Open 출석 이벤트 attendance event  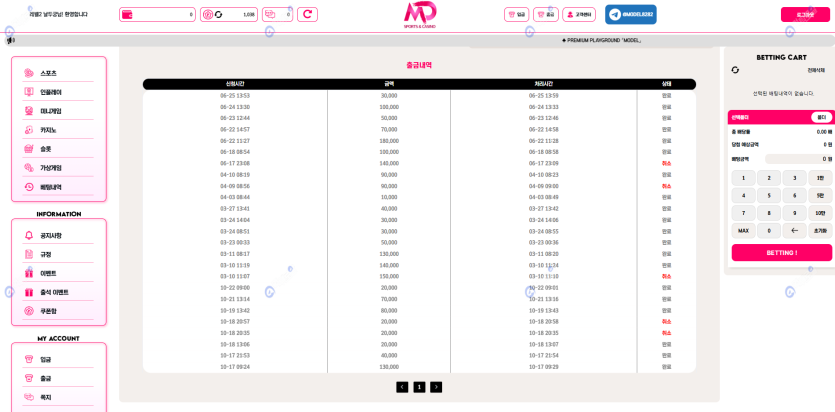(x=54, y=292)
